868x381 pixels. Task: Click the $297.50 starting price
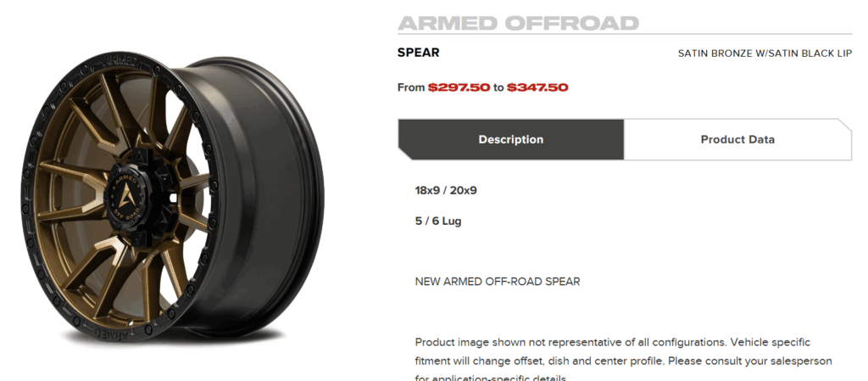[459, 87]
